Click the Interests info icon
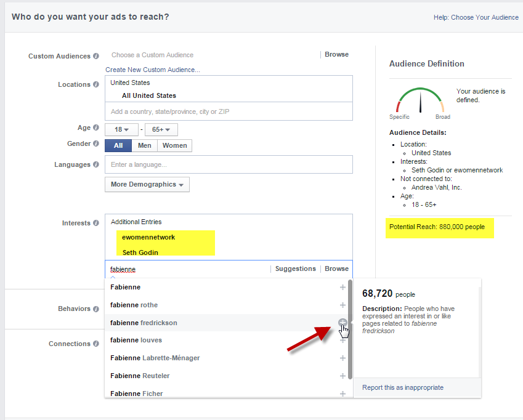523x420 pixels. [x=96, y=223]
